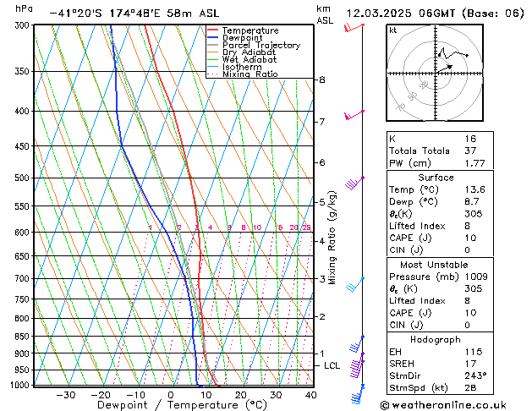This screenshot has height=411, width=532.
Task: Click the Dewpoint / Temperature (°C) axis title
Action: point(182,405)
